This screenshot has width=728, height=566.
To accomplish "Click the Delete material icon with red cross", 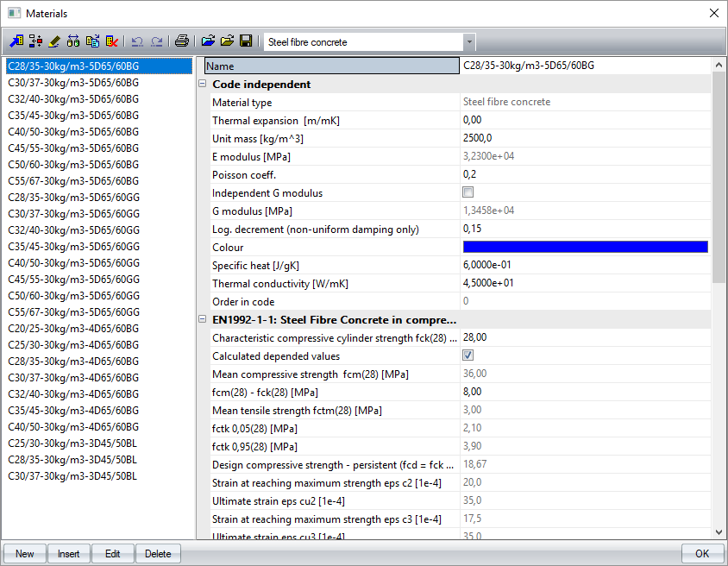I will (x=111, y=40).
